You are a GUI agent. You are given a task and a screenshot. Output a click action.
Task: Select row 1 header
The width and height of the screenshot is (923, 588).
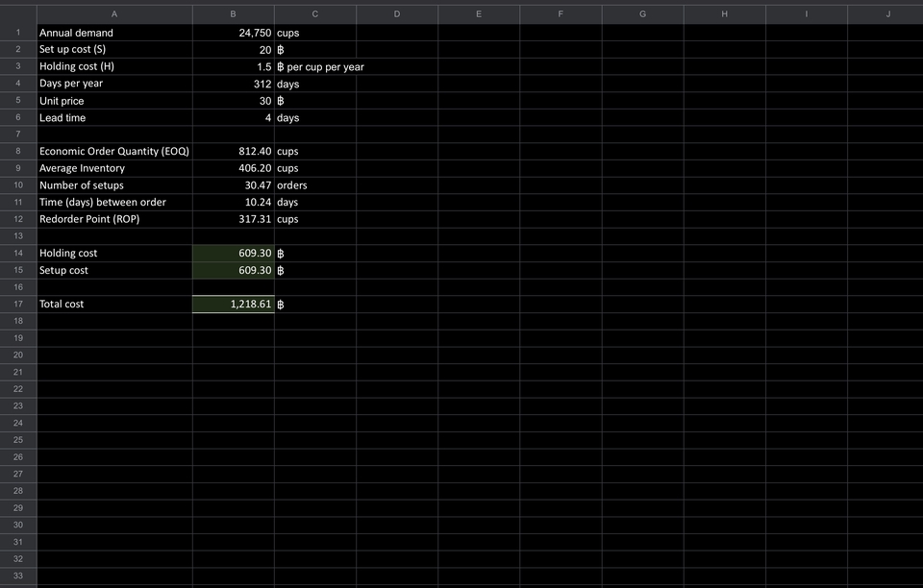(x=18, y=33)
